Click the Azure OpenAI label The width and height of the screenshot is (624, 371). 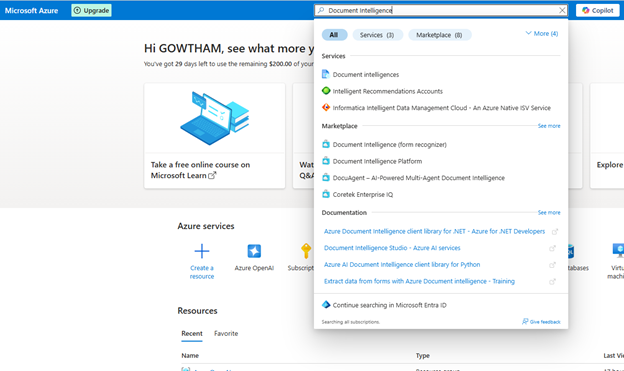pos(254,268)
